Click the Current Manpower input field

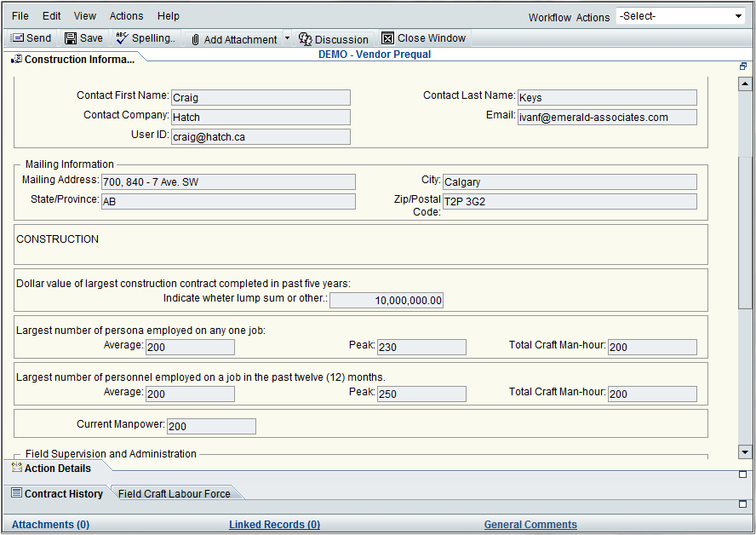211,427
